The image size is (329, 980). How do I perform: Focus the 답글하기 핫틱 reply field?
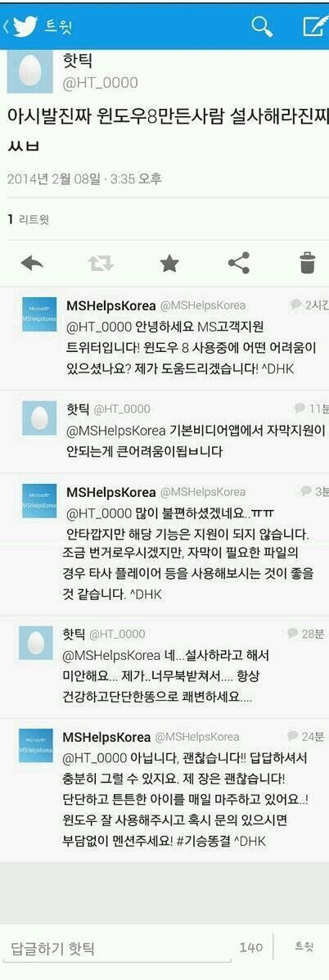[x=118, y=948]
